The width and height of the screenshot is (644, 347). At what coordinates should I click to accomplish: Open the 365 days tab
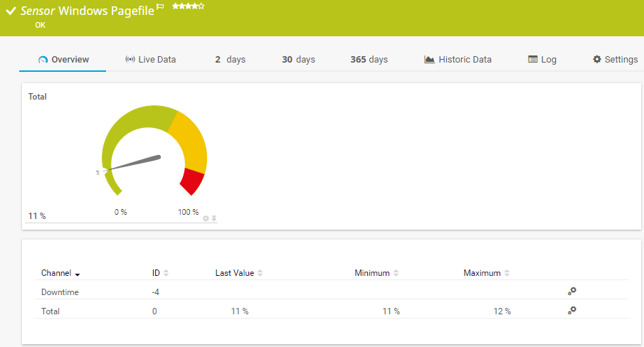click(x=369, y=60)
